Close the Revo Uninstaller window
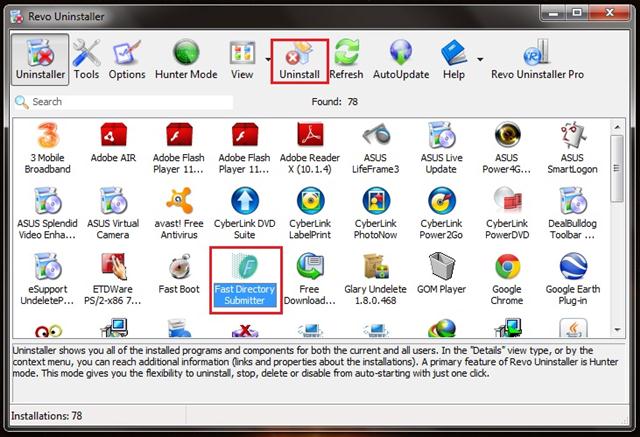The image size is (640, 437). pos(610,13)
